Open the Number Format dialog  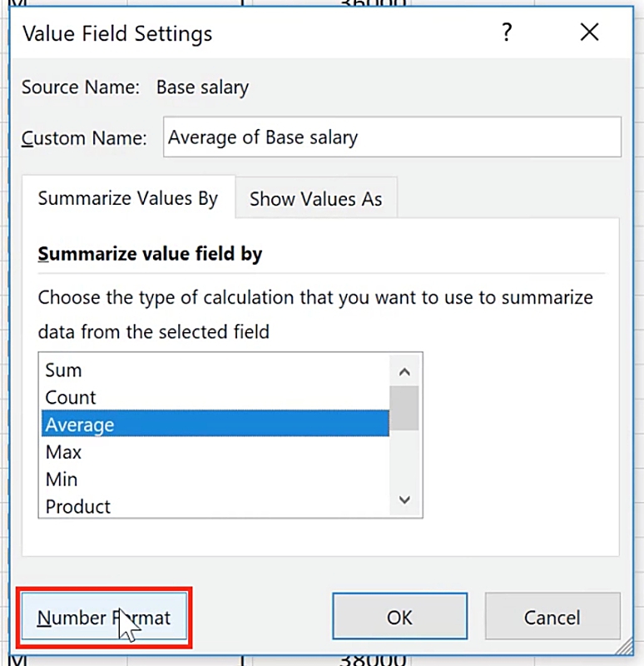click(104, 618)
